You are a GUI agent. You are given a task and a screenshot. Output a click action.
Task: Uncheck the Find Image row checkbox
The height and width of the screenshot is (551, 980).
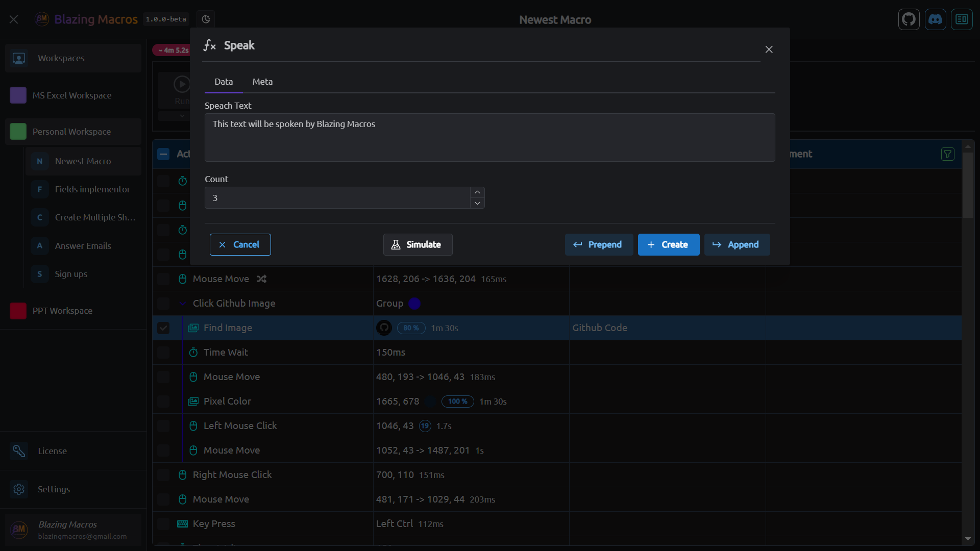tap(163, 328)
